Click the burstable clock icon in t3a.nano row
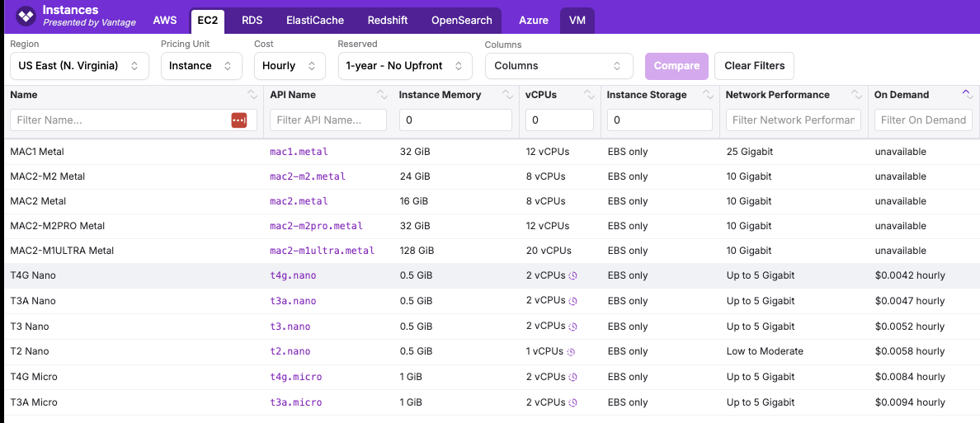Image resolution: width=980 pixels, height=423 pixels. coord(573,301)
